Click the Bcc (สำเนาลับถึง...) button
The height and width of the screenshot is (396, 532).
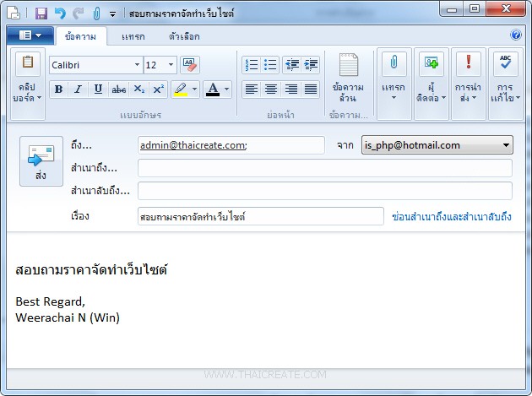100,191
